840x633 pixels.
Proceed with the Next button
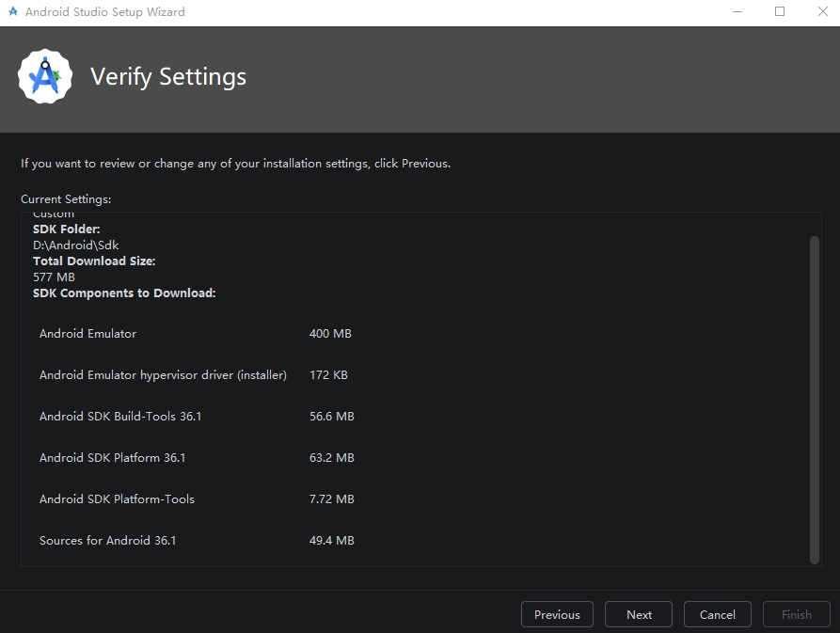639,614
